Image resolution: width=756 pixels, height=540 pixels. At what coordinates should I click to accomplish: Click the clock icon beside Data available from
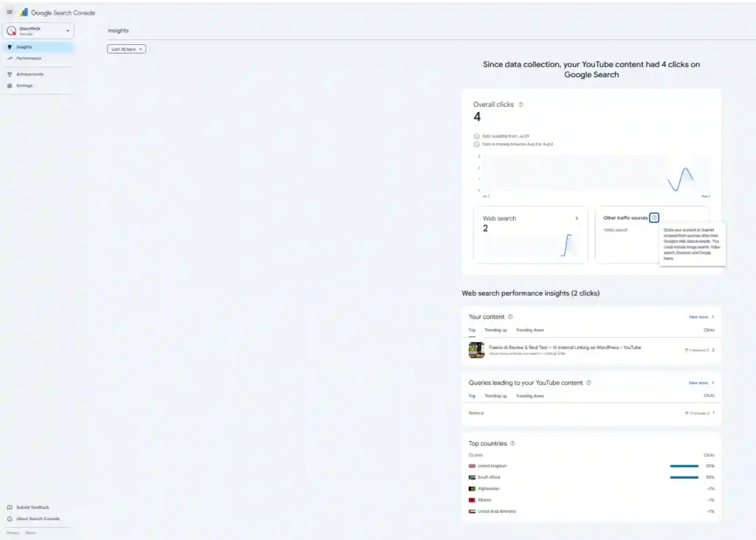476,136
